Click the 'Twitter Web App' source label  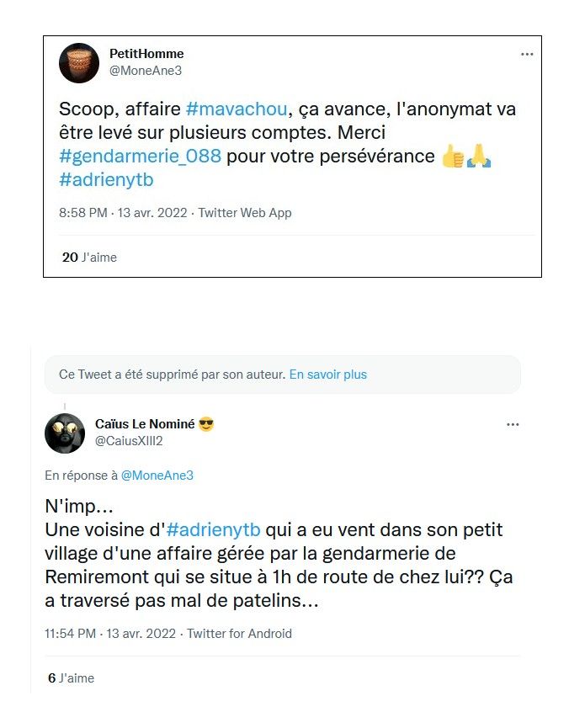245,213
